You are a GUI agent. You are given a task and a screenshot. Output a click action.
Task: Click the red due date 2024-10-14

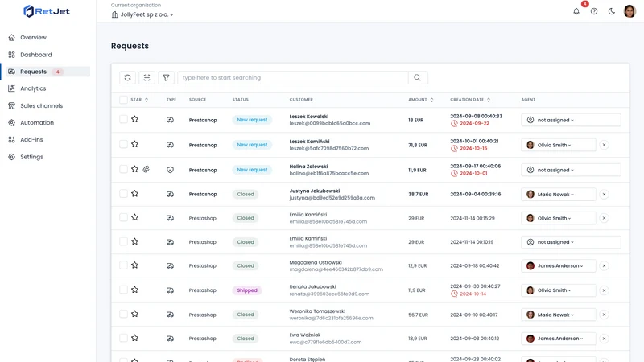473,294
